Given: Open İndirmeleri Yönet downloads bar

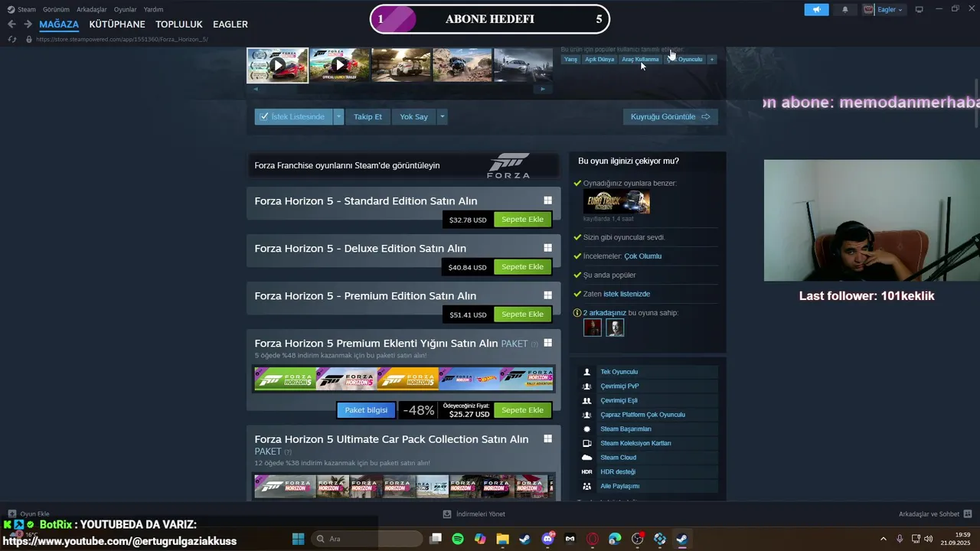Looking at the screenshot, I should tap(474, 514).
